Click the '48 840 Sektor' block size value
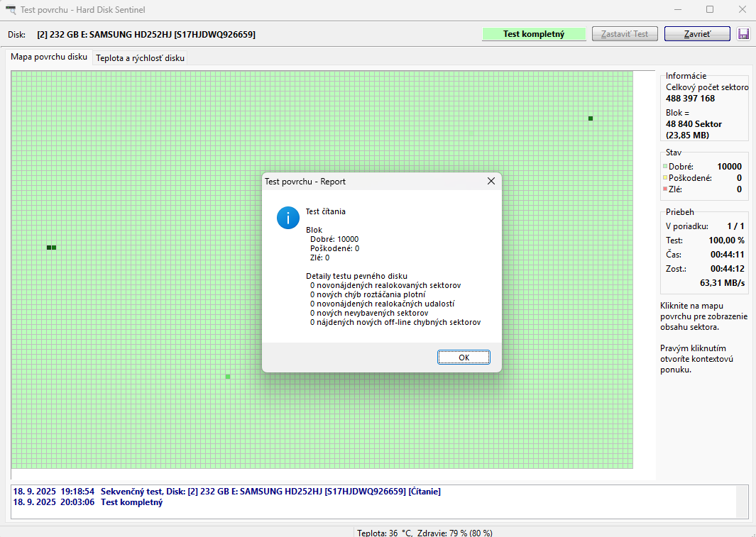Image resolution: width=756 pixels, height=537 pixels. pyautogui.click(x=694, y=124)
